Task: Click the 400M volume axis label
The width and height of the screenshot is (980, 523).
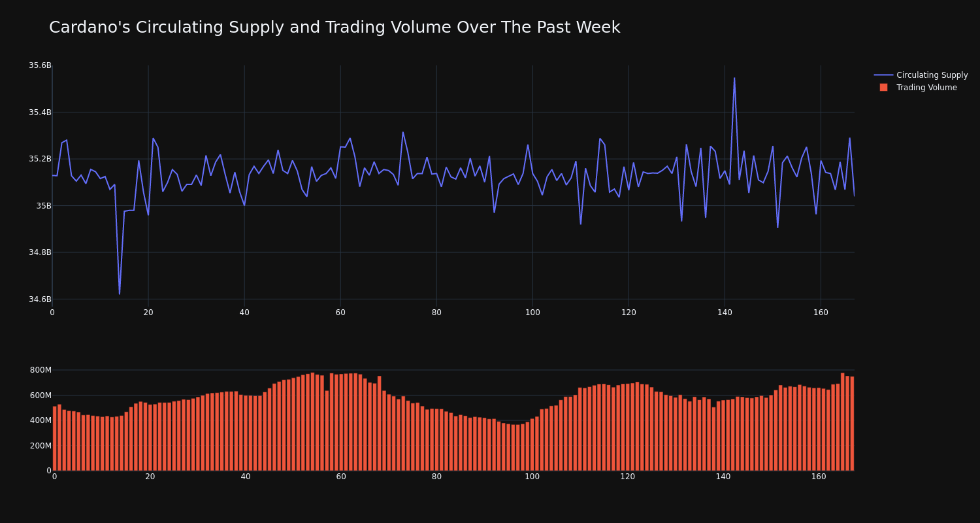Action: [x=40, y=420]
